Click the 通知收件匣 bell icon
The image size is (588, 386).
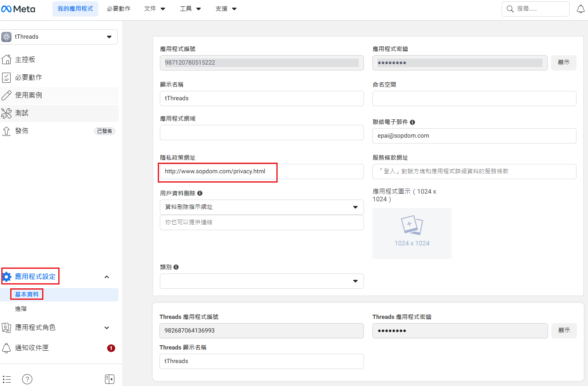pyautogui.click(x=6, y=348)
